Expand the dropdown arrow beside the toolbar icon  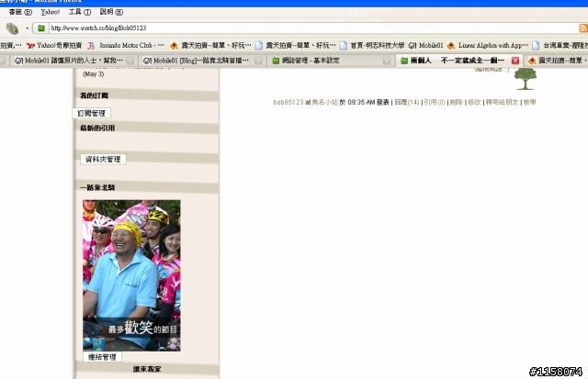coord(27,28)
